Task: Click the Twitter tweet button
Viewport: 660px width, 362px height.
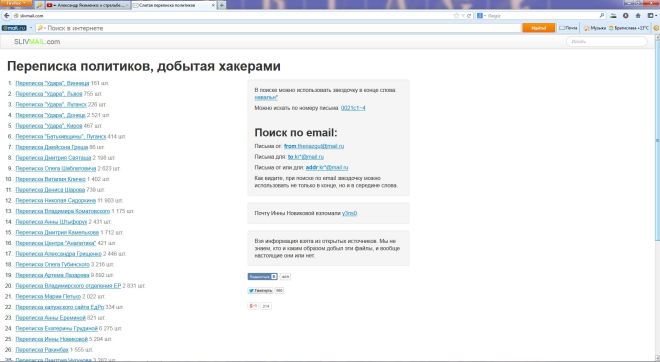Action: pyautogui.click(x=260, y=290)
